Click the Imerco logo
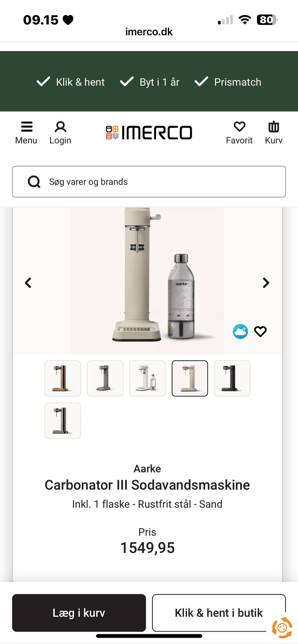Screen dimensions: 298x644 (x=149, y=133)
